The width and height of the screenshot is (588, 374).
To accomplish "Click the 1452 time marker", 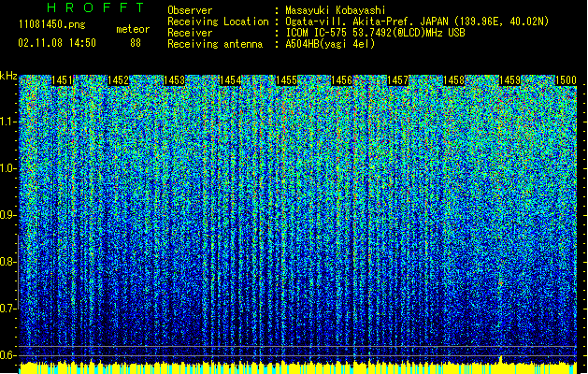I will 118,80.
